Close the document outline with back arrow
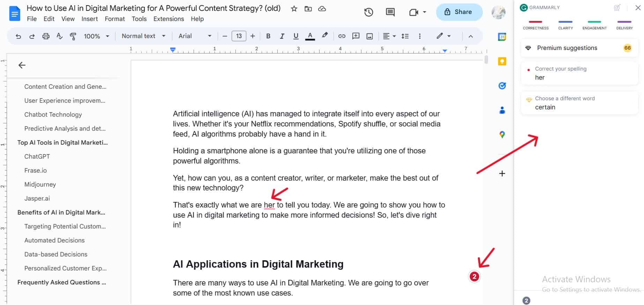The image size is (644, 305). (x=22, y=65)
